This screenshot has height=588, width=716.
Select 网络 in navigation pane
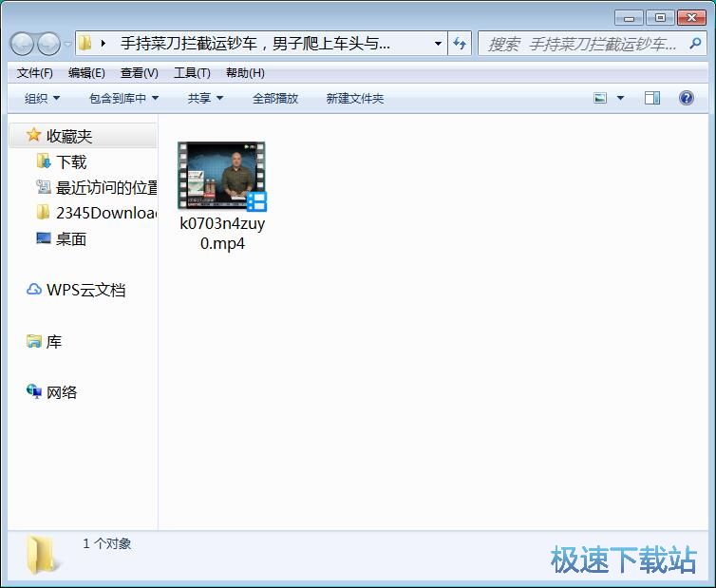[x=62, y=392]
